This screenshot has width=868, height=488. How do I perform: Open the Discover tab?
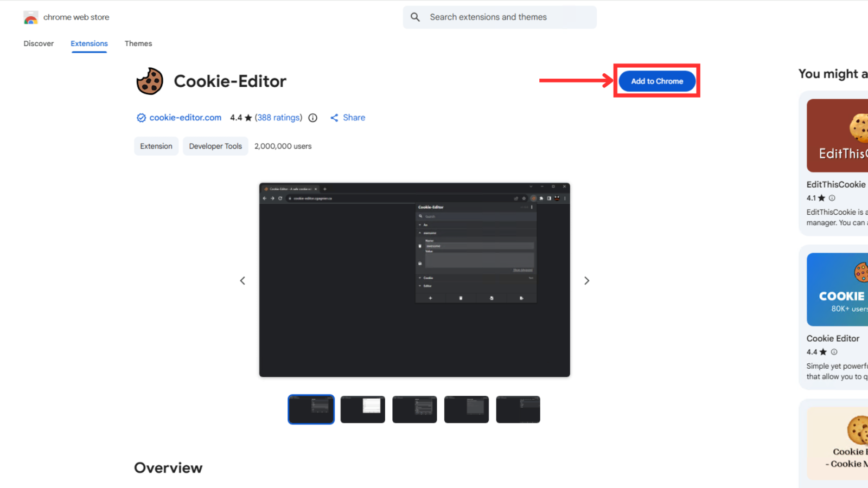[x=39, y=43]
